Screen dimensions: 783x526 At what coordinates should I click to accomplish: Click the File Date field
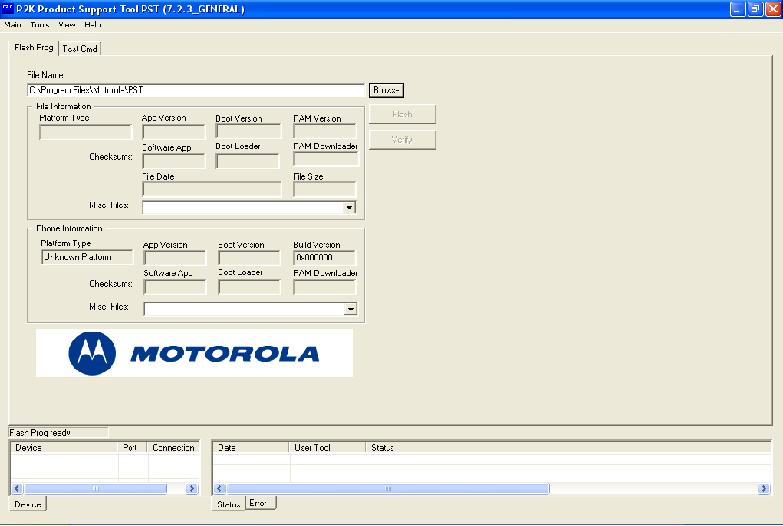pyautogui.click(x=212, y=189)
